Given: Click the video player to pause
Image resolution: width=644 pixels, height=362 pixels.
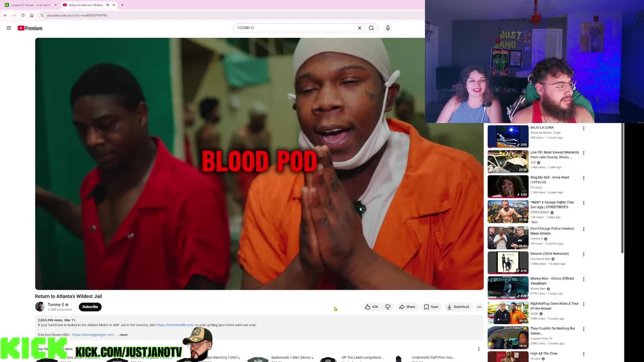Looking at the screenshot, I should tap(259, 164).
